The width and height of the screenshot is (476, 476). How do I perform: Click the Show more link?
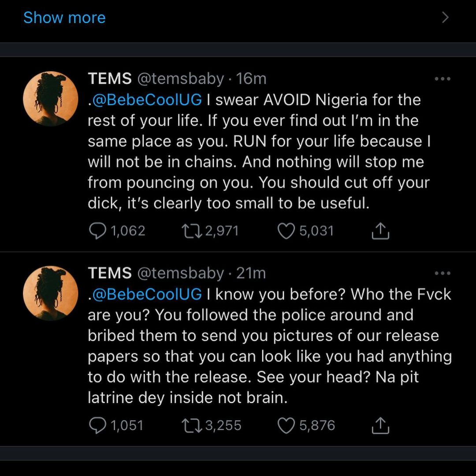coord(64,18)
